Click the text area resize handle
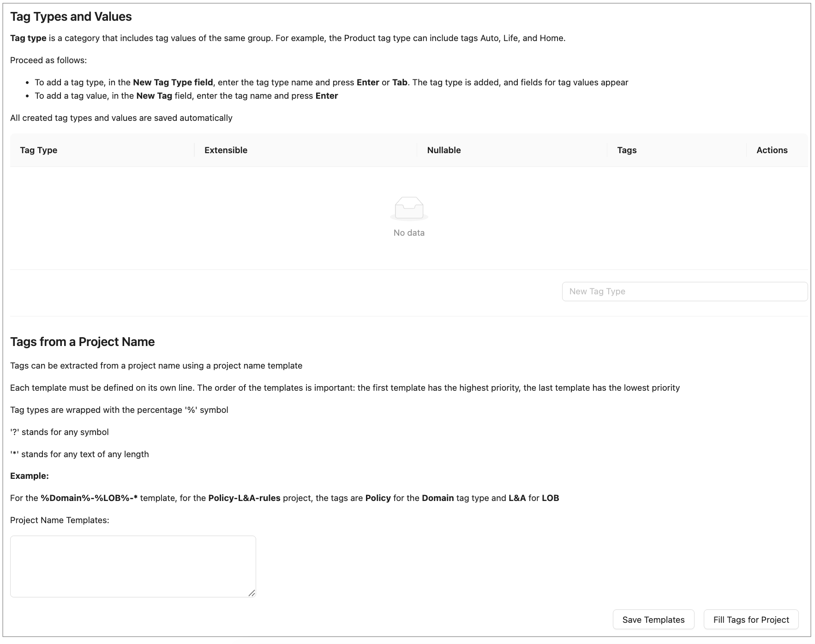 click(x=252, y=593)
